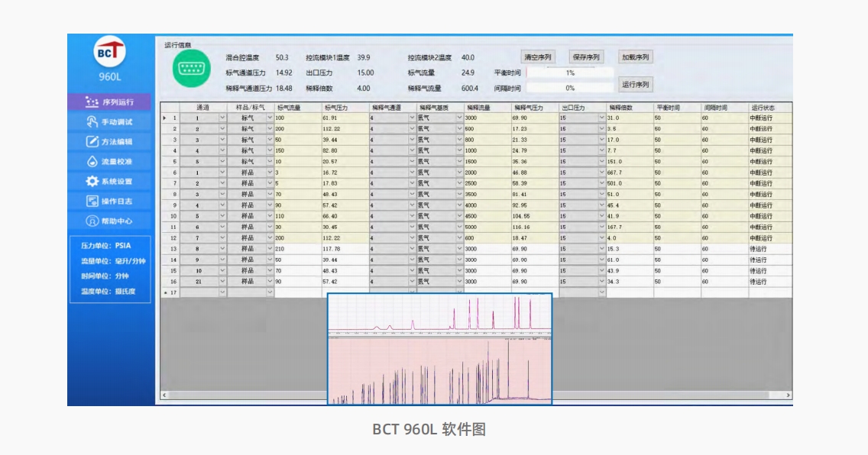Expand the 稀释气通道 dropdown in table row 14
Image resolution: width=868 pixels, height=455 pixels.
(x=413, y=260)
